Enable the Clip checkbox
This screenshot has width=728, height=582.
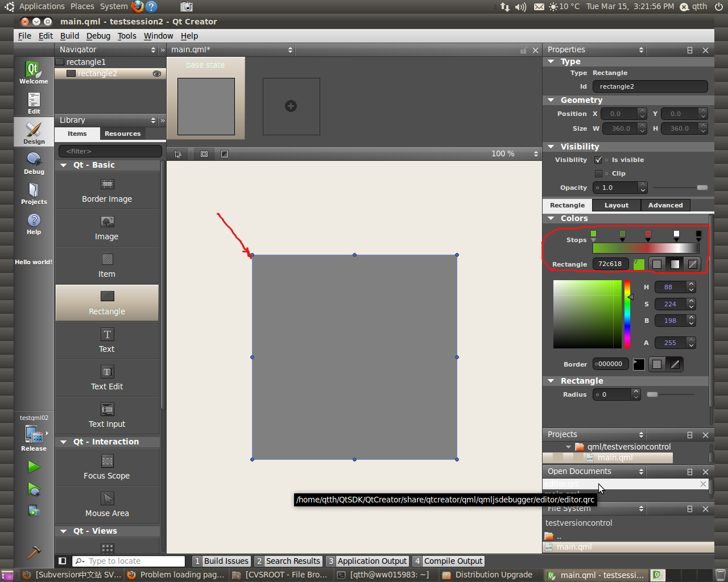tap(598, 173)
